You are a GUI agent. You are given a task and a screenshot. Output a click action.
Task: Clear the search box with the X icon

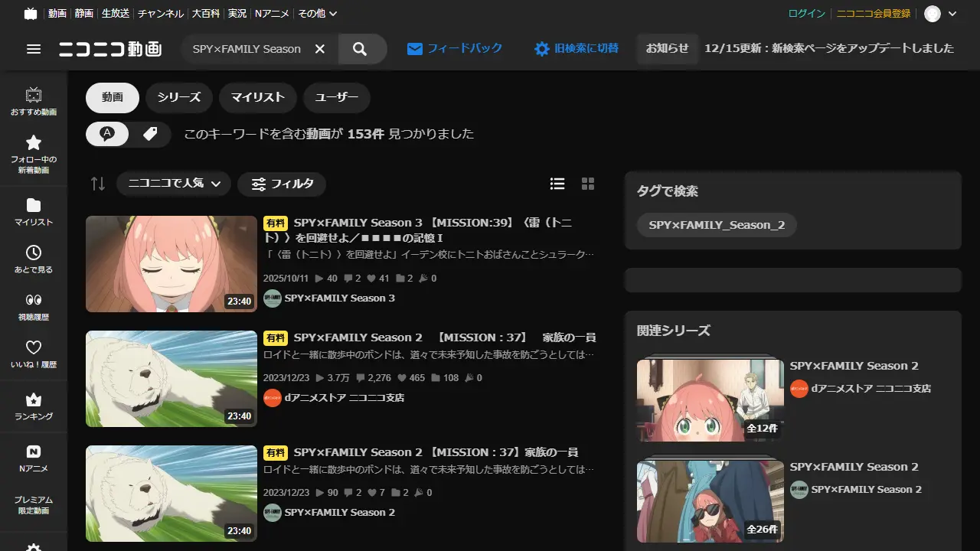(x=319, y=48)
